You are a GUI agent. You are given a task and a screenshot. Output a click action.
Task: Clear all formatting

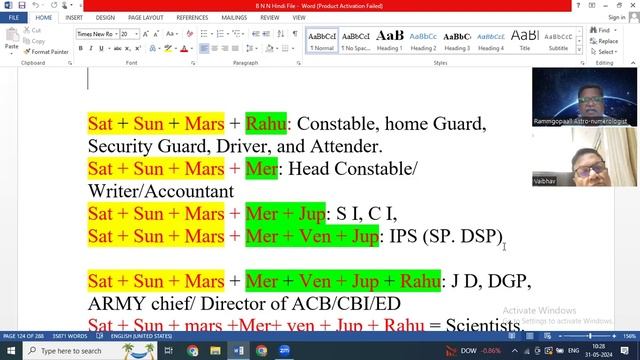pos(189,34)
